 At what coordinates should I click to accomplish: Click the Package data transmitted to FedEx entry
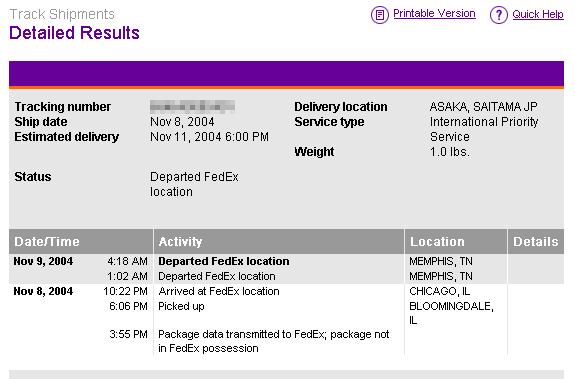pos(274,341)
